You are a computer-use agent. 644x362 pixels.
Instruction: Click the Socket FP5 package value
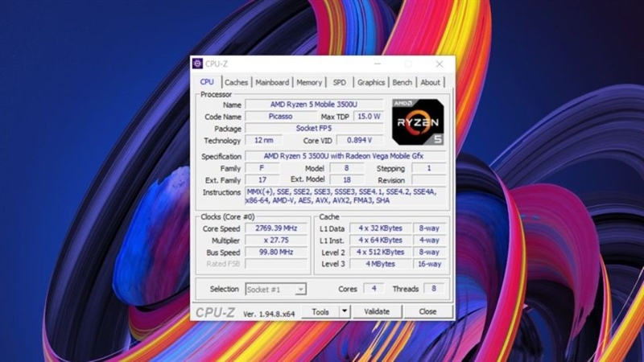[314, 129]
